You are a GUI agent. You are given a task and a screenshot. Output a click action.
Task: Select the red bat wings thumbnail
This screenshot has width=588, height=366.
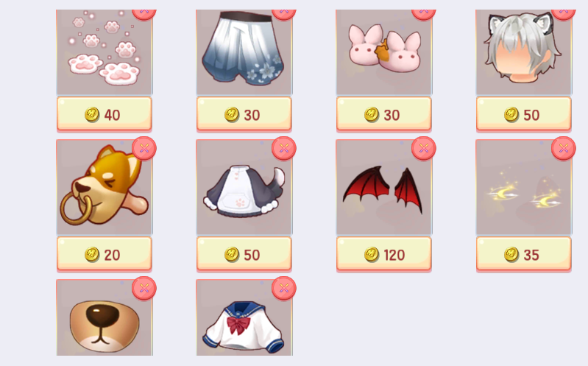click(384, 187)
